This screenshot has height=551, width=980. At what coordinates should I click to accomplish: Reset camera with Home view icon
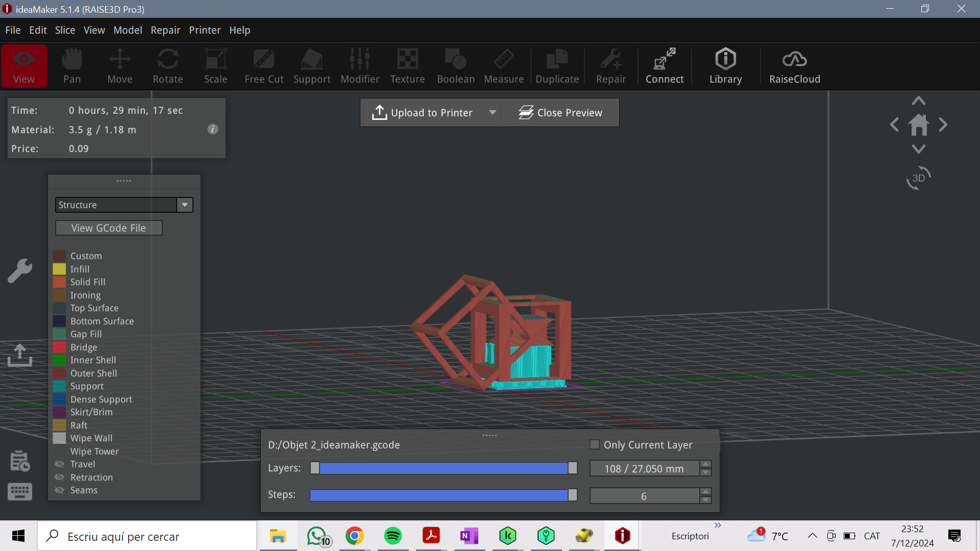(919, 124)
